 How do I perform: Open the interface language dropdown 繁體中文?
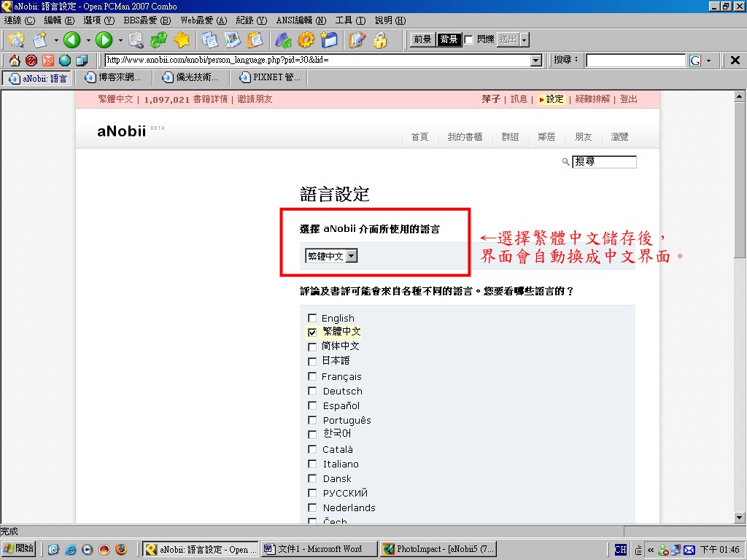click(331, 256)
